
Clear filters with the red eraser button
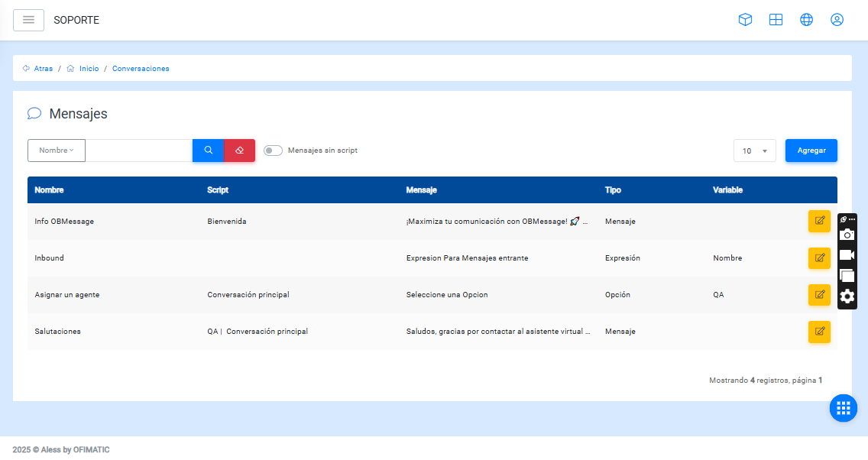coord(239,151)
